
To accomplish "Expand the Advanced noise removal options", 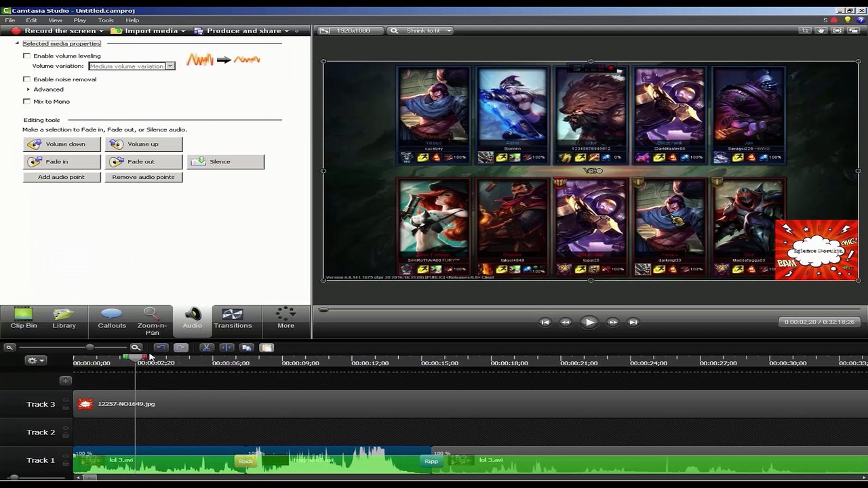I will tap(28, 89).
